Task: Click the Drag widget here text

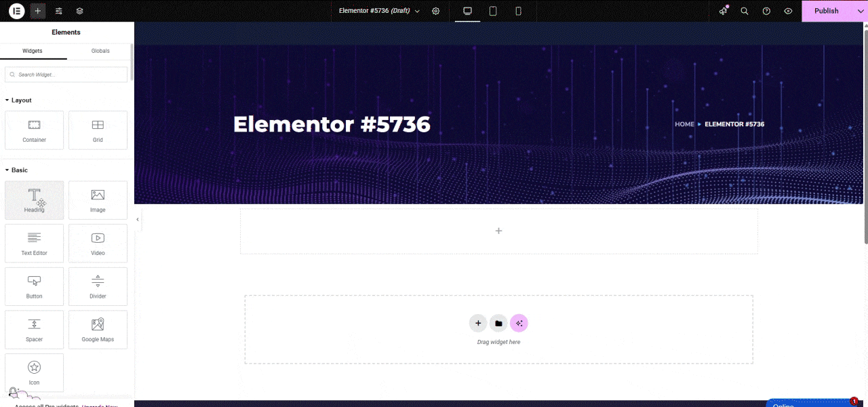Action: point(498,342)
